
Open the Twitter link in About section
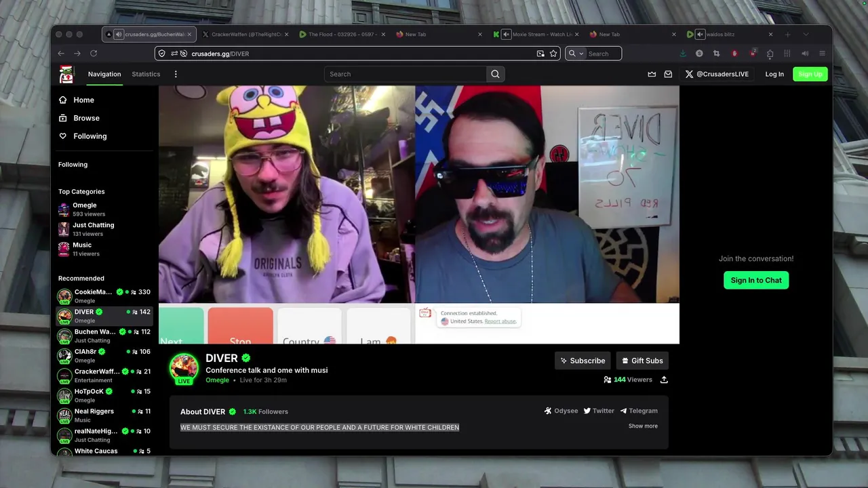click(x=599, y=411)
